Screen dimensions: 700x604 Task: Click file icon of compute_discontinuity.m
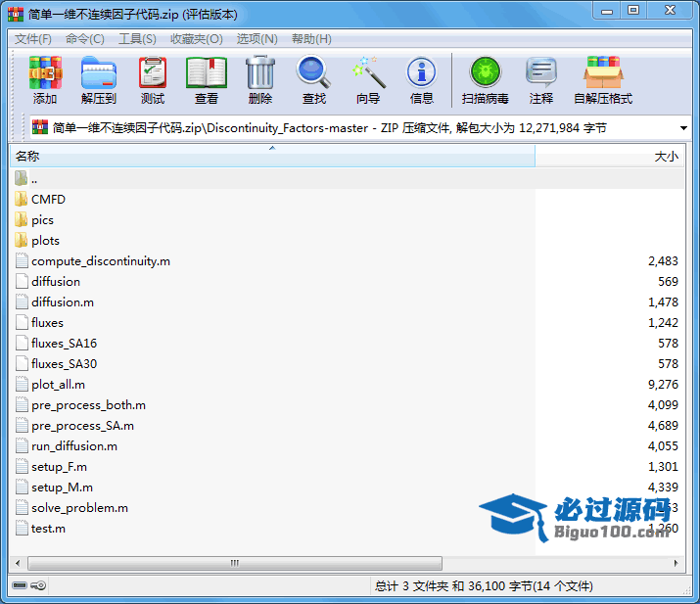(22, 260)
